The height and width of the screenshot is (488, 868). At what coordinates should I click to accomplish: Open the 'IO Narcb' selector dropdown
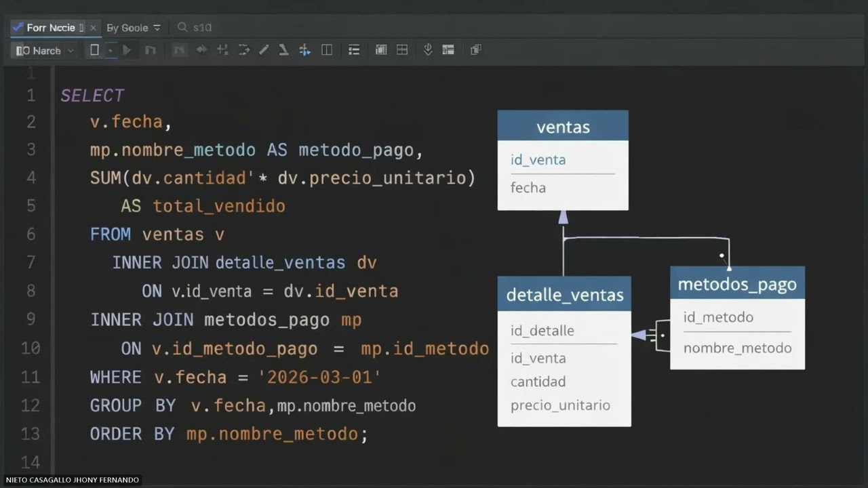pyautogui.click(x=45, y=50)
